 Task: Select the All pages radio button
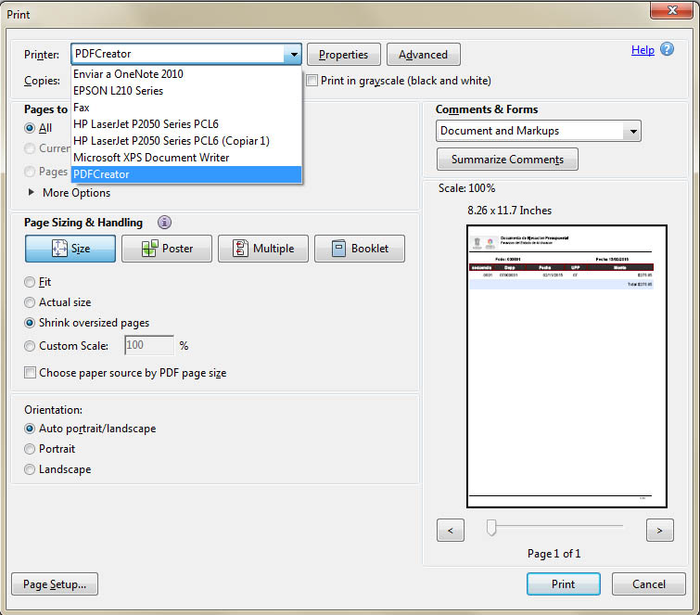(x=30, y=128)
